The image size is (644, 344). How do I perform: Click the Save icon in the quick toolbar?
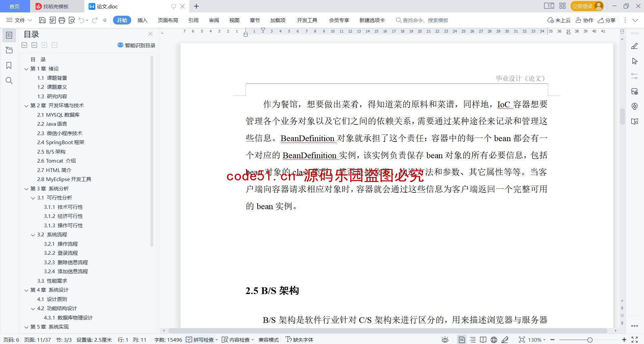tap(42, 20)
